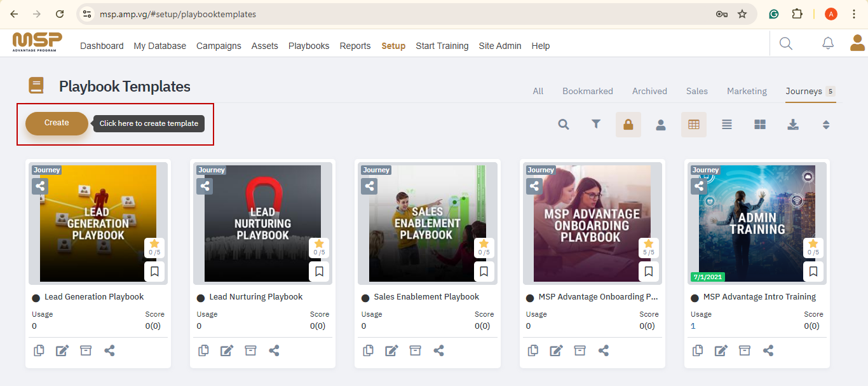The height and width of the screenshot is (386, 868).
Task: Click usage count 1 on Intro Training
Action: [x=693, y=326]
